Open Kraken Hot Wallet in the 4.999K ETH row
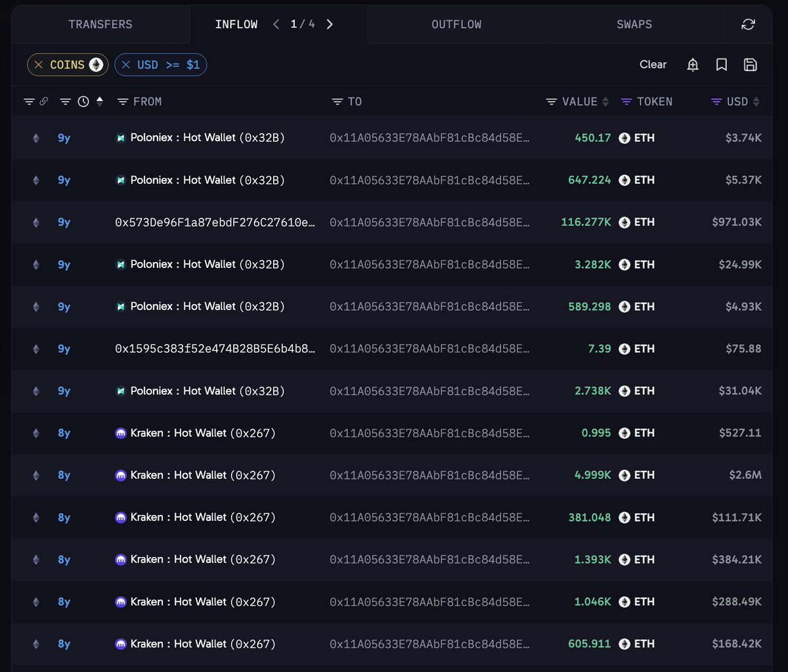The image size is (788, 672). (203, 475)
